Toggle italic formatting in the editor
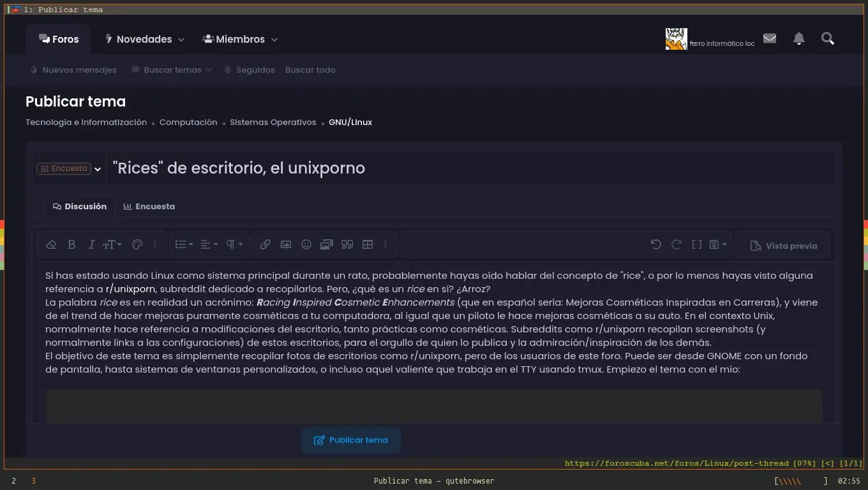 point(91,244)
